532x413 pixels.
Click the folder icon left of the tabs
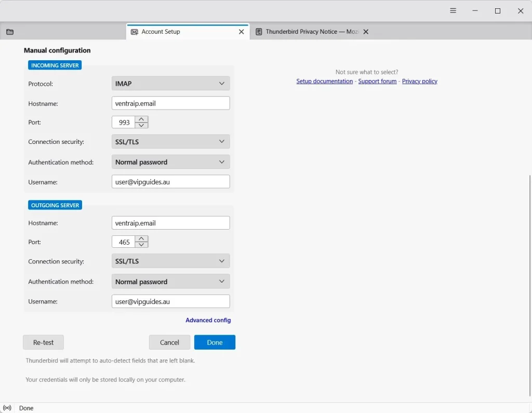pyautogui.click(x=9, y=32)
